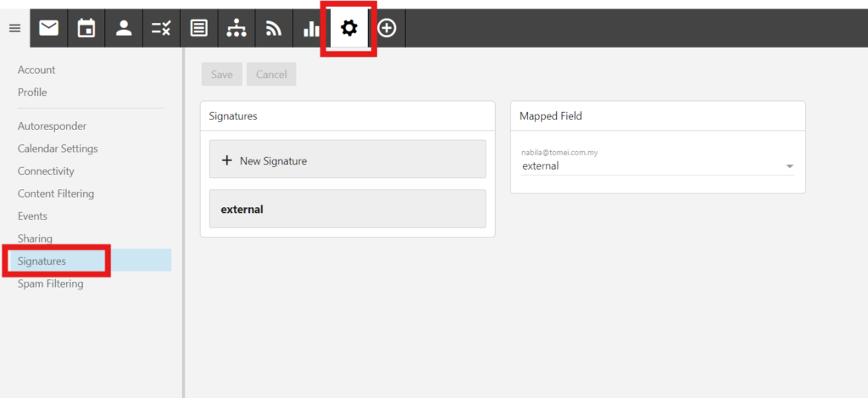
Task: Open the Calendar icon in toolbar
Action: pos(86,29)
